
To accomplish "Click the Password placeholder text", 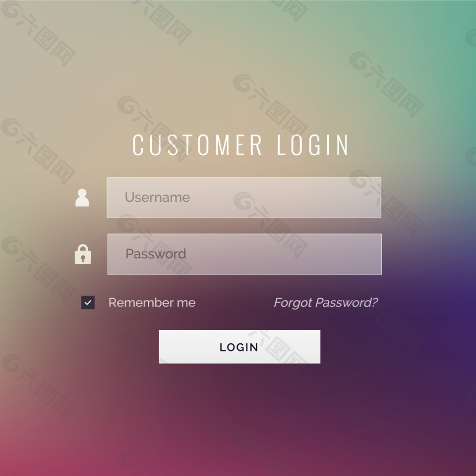I will 156,254.
